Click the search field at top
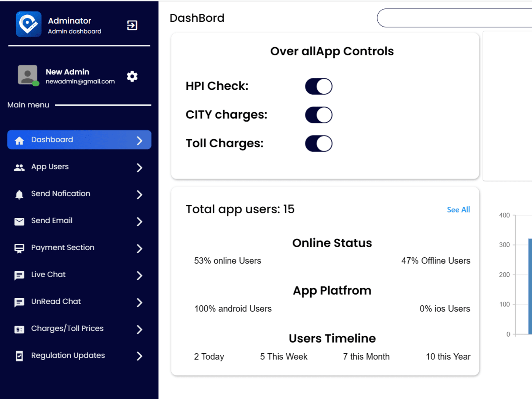The image size is (532, 399). [x=454, y=18]
